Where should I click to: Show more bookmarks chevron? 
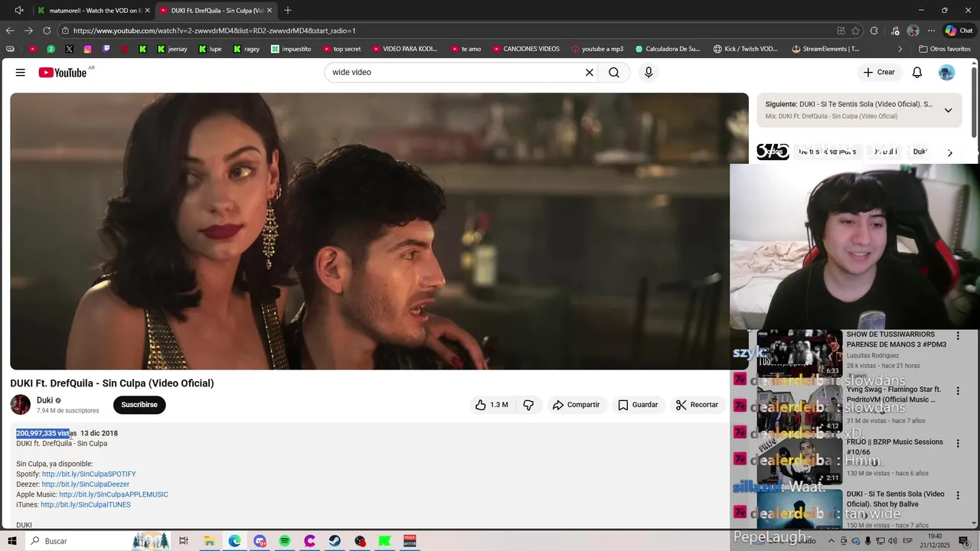[900, 49]
